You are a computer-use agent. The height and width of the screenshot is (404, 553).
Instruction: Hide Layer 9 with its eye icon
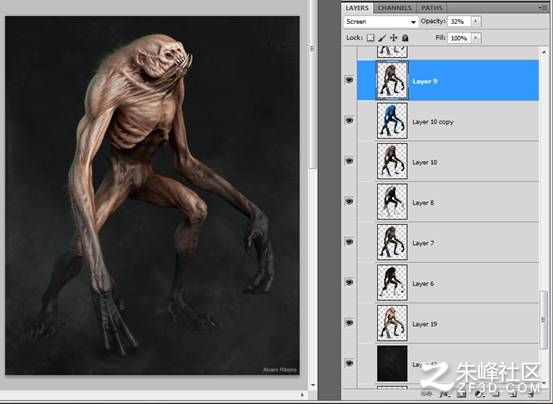349,80
